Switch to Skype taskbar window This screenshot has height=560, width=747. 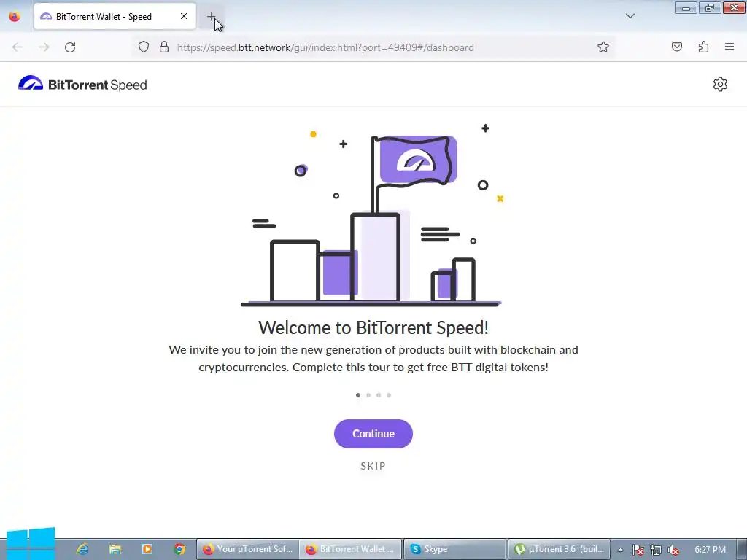click(455, 549)
